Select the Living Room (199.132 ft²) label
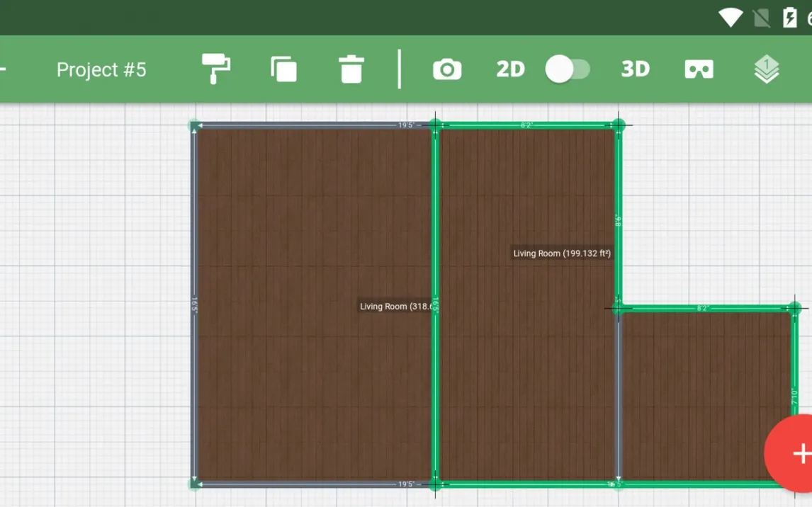812x507 pixels. click(x=562, y=253)
